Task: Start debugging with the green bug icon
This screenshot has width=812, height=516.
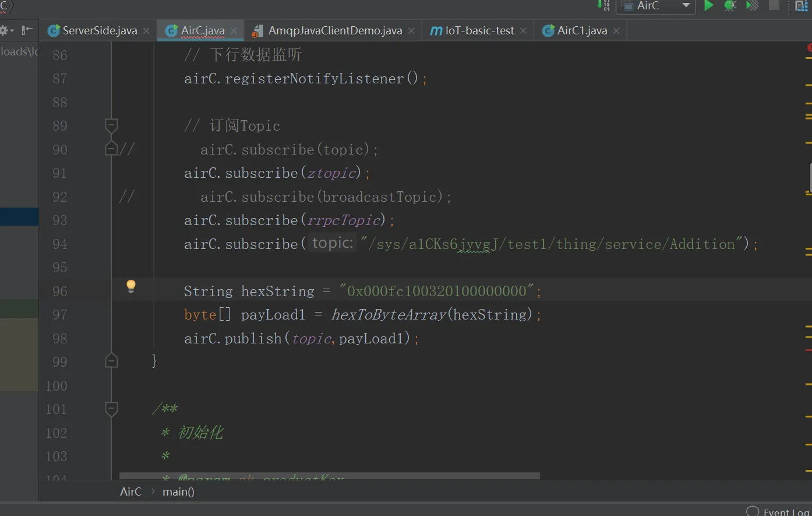Action: pos(730,6)
